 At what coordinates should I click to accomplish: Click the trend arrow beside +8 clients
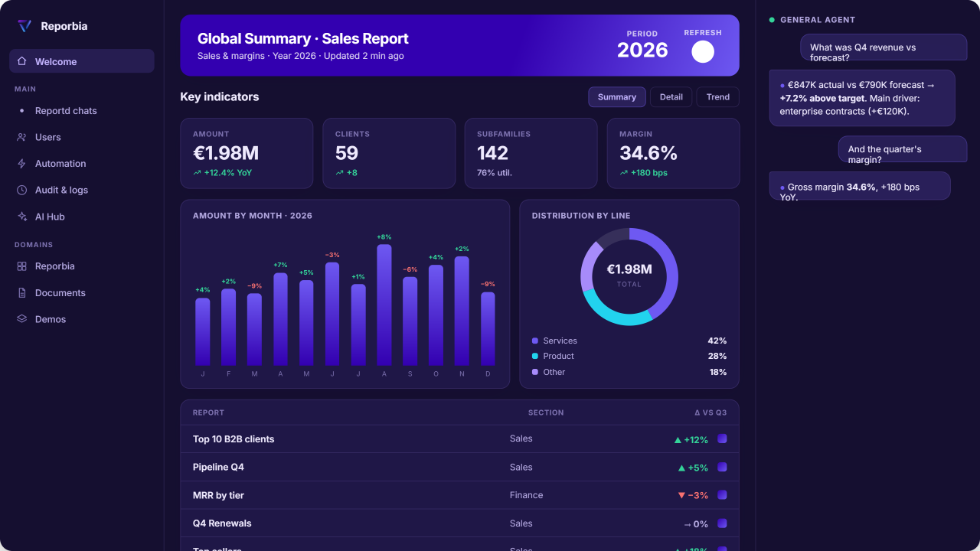[339, 173]
